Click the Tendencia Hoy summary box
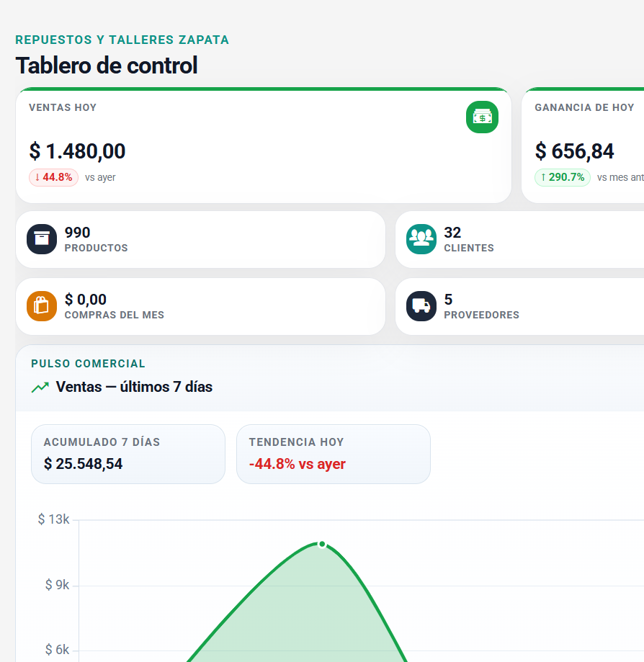This screenshot has height=662, width=644. pos(334,455)
